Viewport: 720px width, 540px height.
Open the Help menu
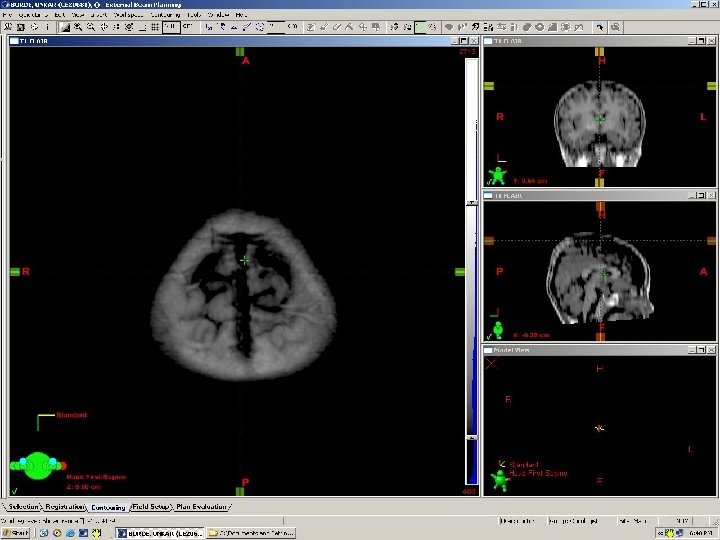point(241,15)
